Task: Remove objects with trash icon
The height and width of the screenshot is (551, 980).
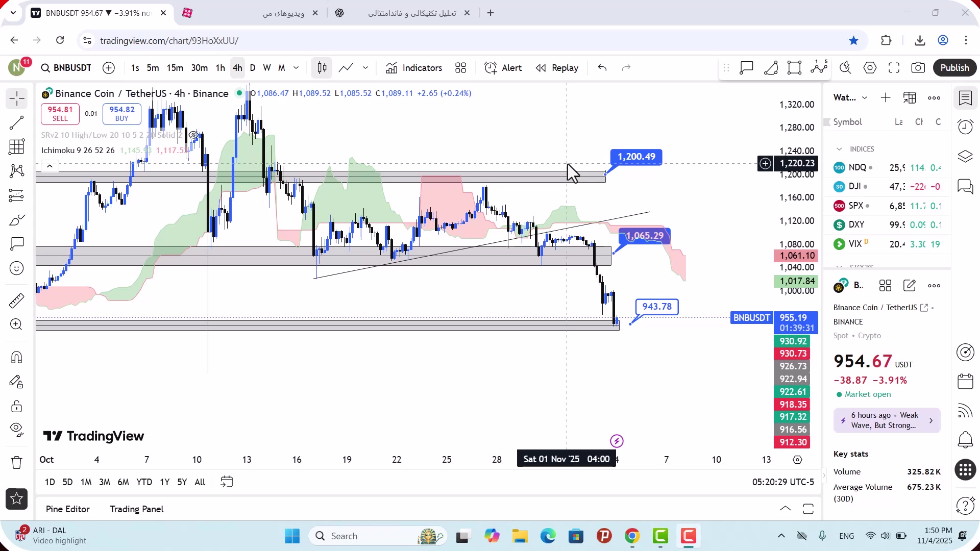Action: tap(17, 463)
